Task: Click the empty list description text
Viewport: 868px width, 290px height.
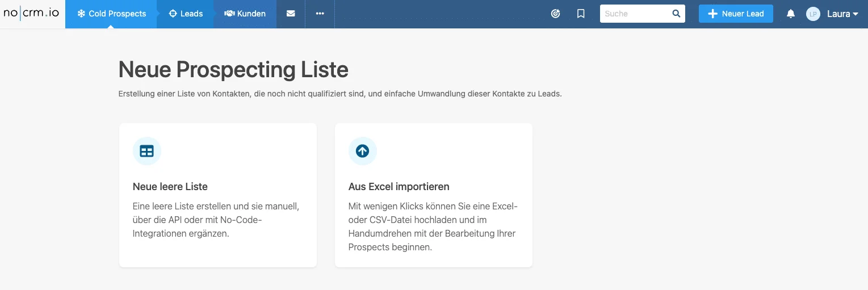Action: point(216,220)
